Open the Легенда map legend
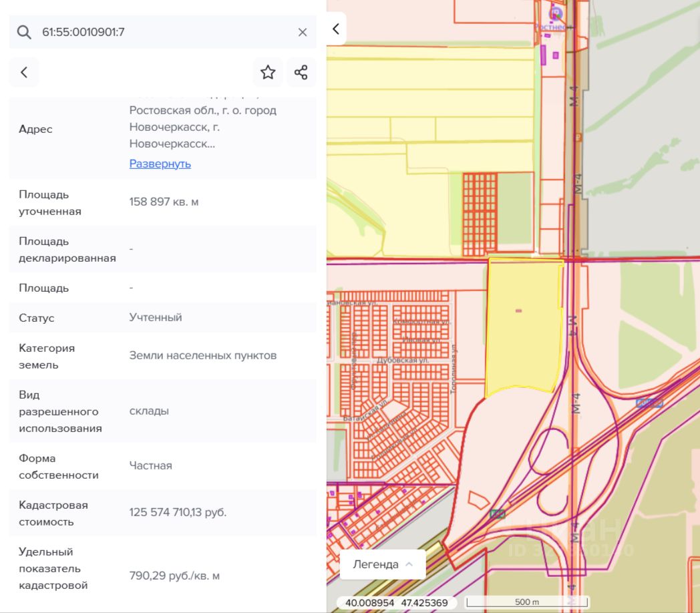 click(382, 564)
